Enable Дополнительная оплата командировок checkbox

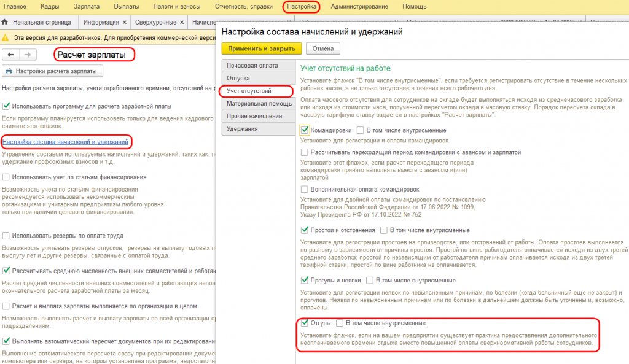[305, 189]
